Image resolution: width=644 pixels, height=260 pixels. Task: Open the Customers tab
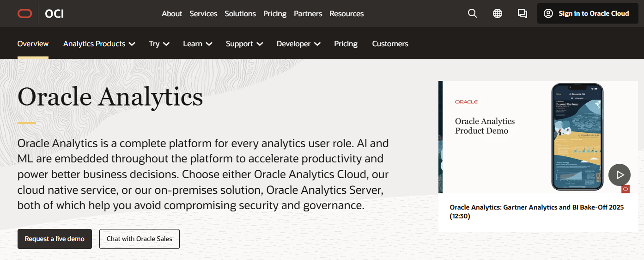(390, 43)
